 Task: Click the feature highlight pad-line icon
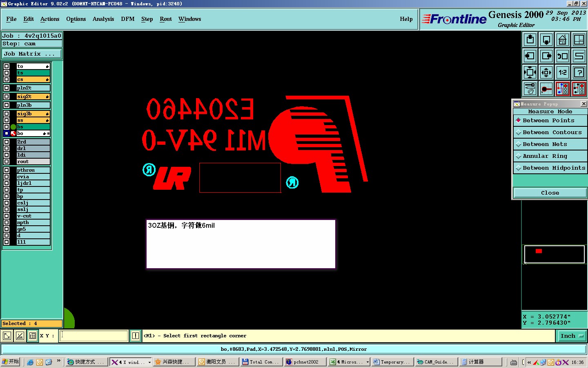[546, 89]
